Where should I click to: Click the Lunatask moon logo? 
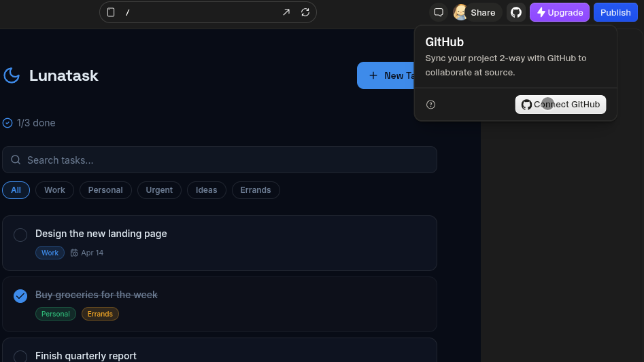[x=12, y=75]
